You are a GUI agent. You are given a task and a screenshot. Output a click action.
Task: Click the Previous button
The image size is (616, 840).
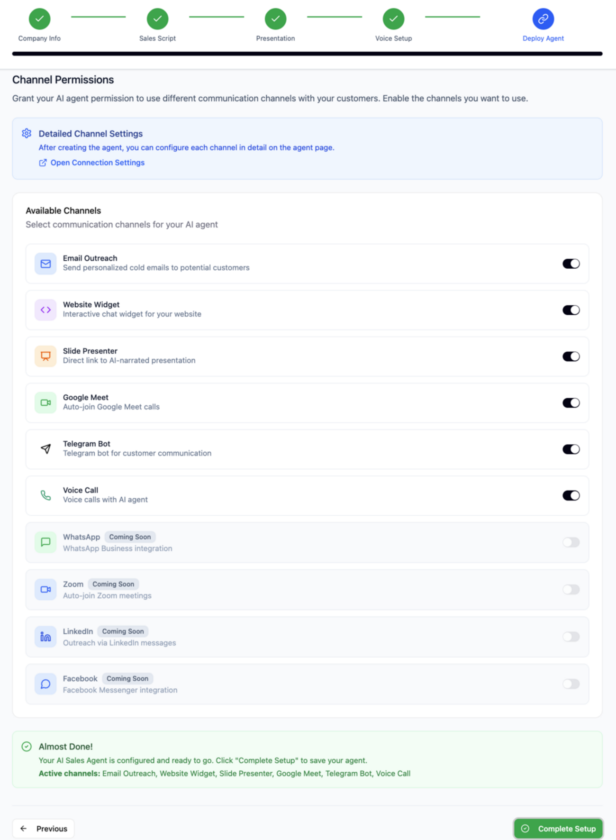click(x=43, y=828)
